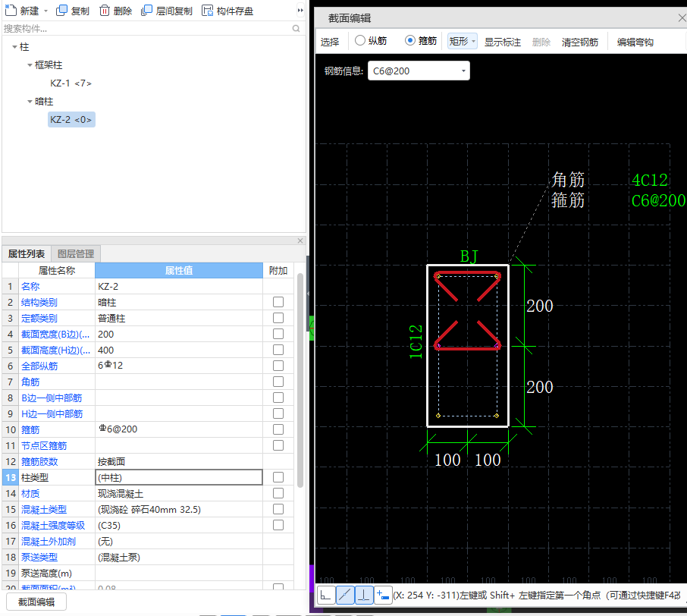This screenshot has height=616, width=687.
Task: Switch to the 属性列表 tab
Action: coord(27,254)
